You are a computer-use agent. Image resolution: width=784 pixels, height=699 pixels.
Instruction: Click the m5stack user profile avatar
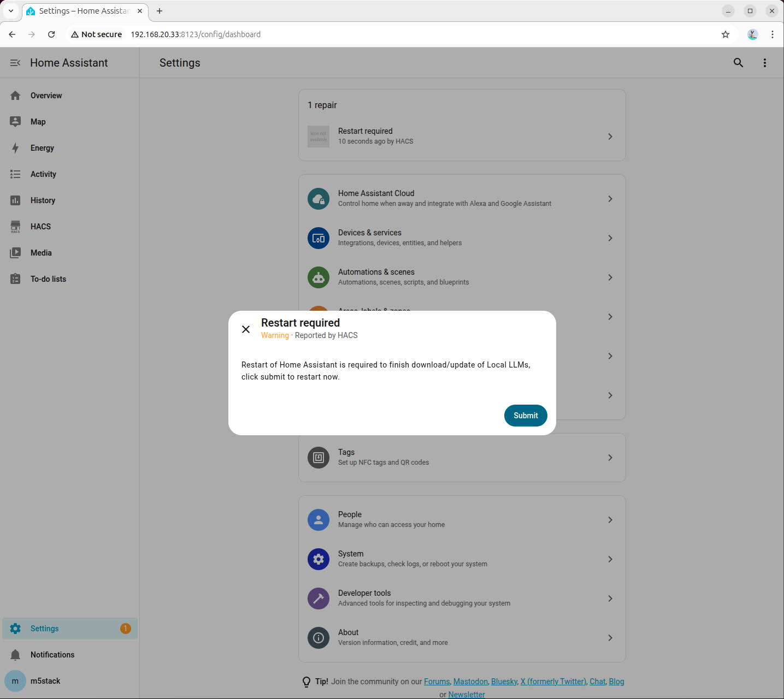point(15,681)
